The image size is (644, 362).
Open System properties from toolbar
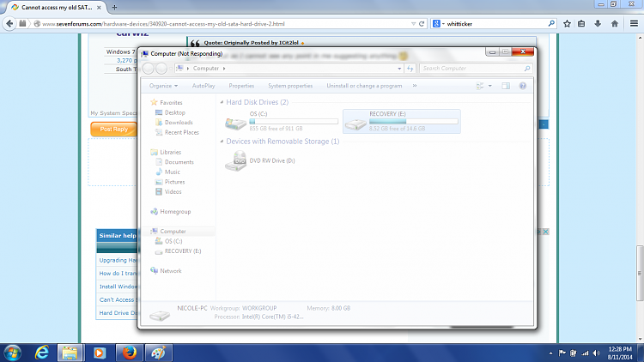[290, 86]
